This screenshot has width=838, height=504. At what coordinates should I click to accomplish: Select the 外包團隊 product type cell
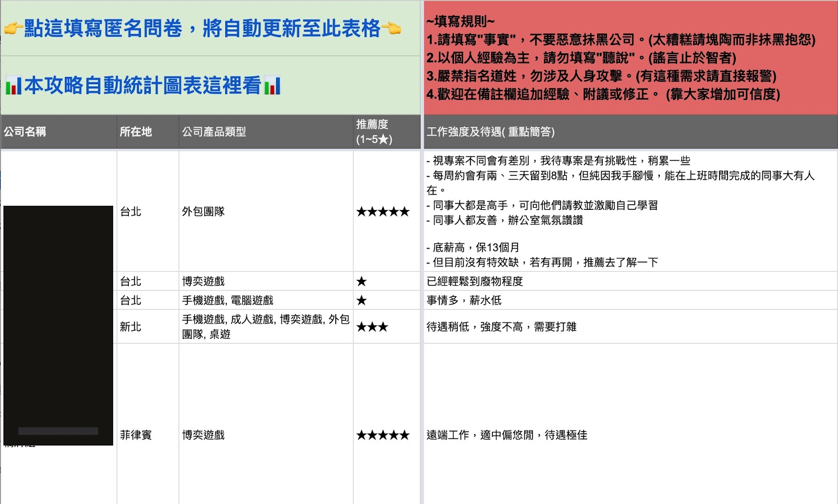[266, 211]
